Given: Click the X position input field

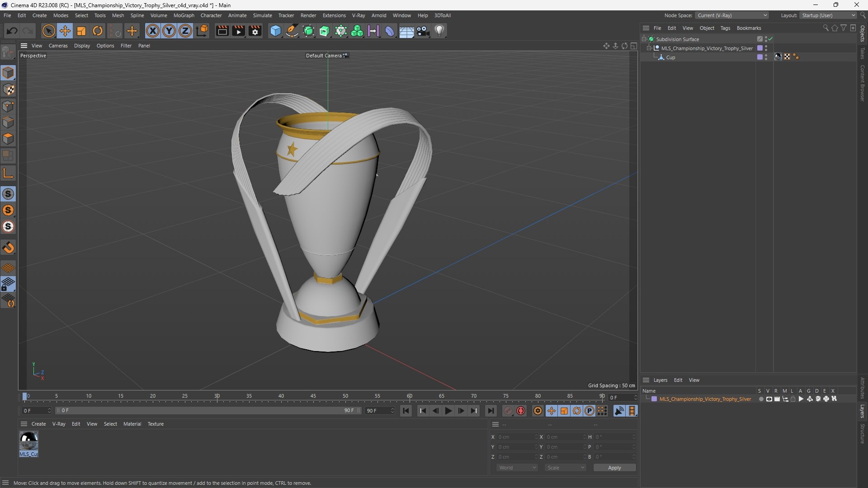Looking at the screenshot, I should tap(518, 437).
